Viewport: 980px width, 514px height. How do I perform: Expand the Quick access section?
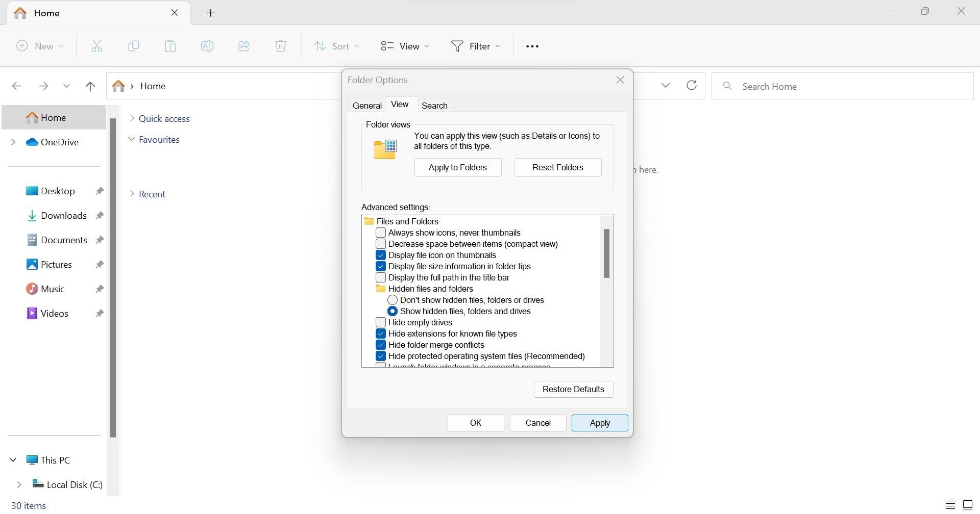[x=132, y=118]
